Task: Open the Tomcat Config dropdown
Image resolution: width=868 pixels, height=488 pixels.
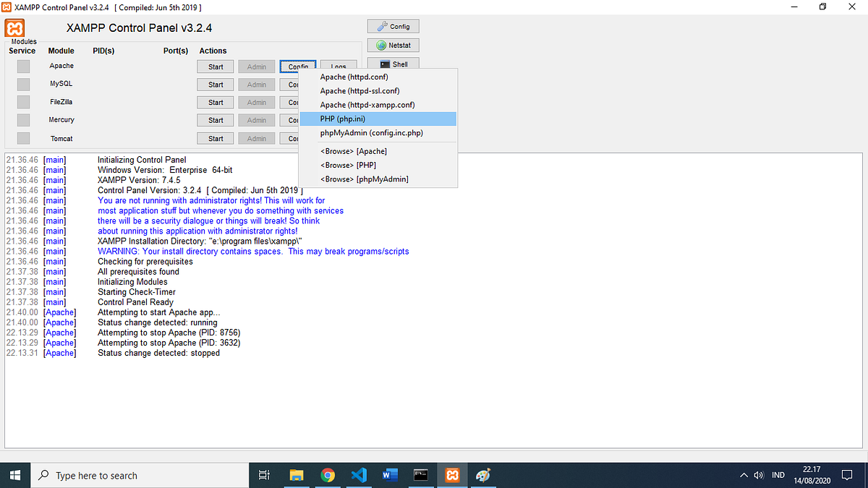Action: coord(289,139)
